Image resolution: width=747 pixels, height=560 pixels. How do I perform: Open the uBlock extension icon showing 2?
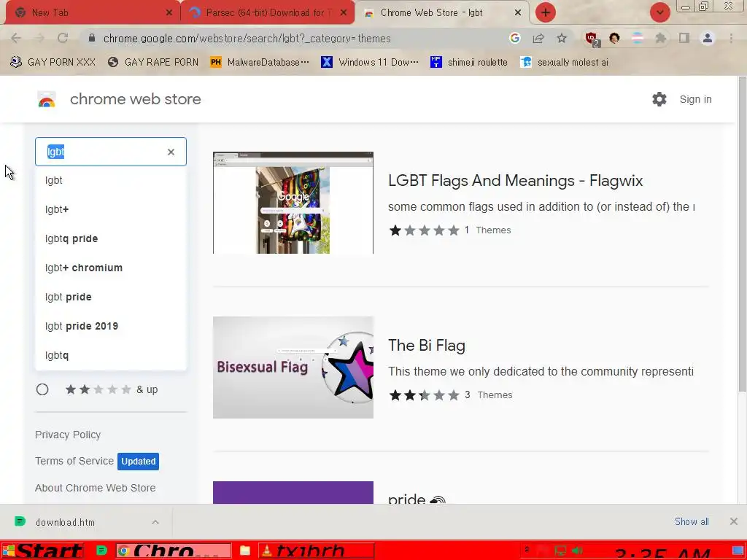(x=592, y=39)
